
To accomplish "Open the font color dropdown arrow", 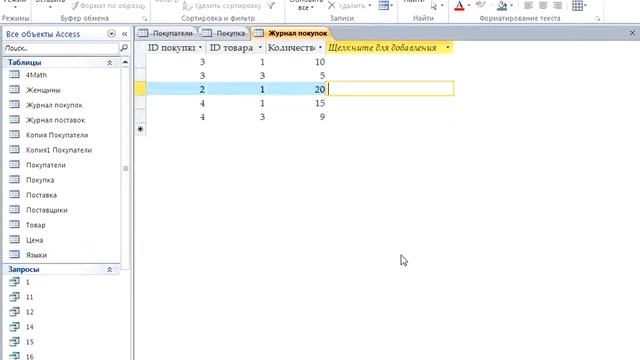I will point(469,5).
